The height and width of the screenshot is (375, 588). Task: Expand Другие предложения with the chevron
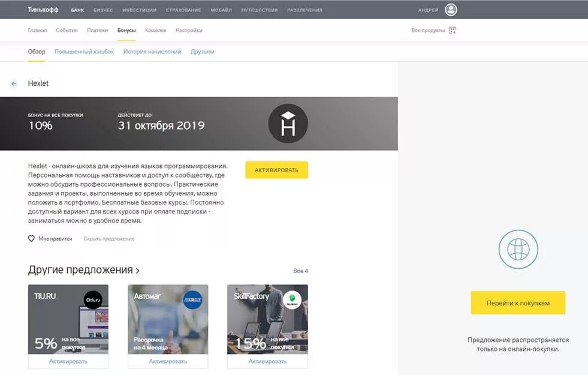coord(138,271)
